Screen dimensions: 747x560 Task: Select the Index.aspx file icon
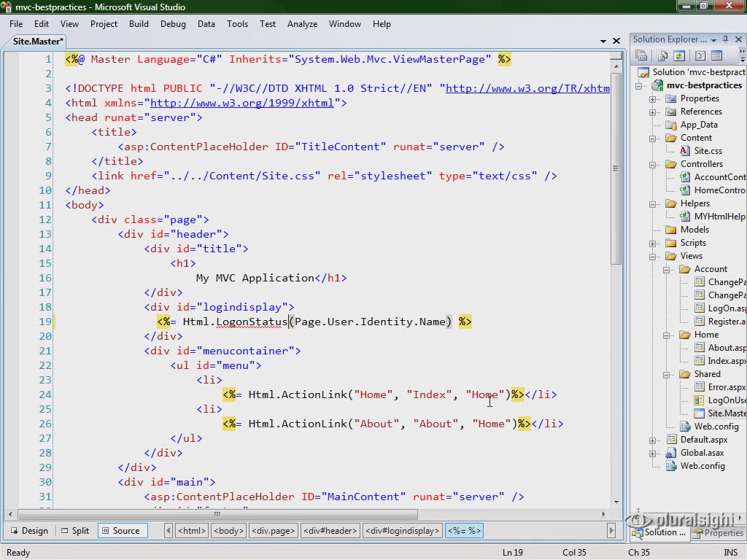[x=700, y=360]
